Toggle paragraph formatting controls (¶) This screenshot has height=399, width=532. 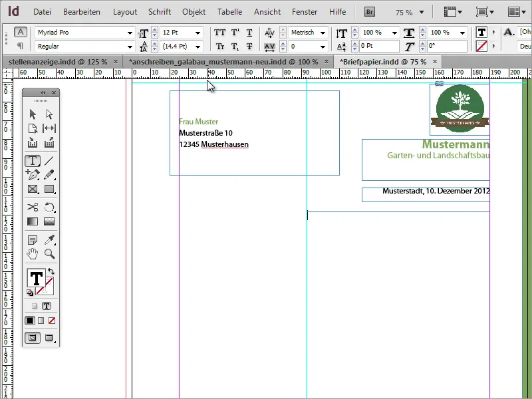[21, 45]
